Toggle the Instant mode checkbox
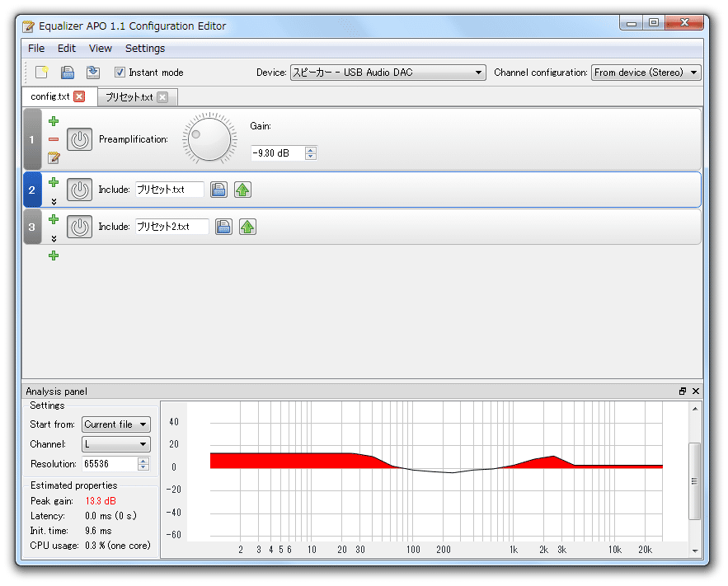Viewport: 728px width, 586px height. click(120, 73)
